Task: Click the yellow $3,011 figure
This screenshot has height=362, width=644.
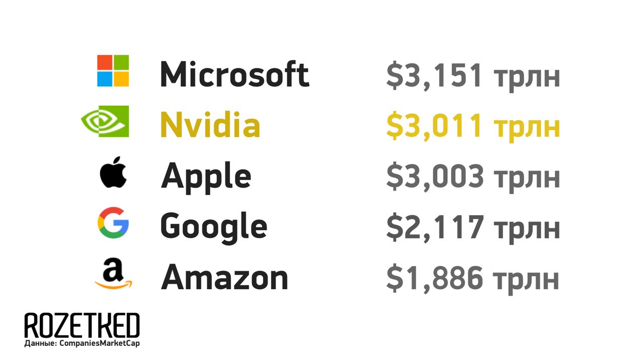Action: (435, 126)
